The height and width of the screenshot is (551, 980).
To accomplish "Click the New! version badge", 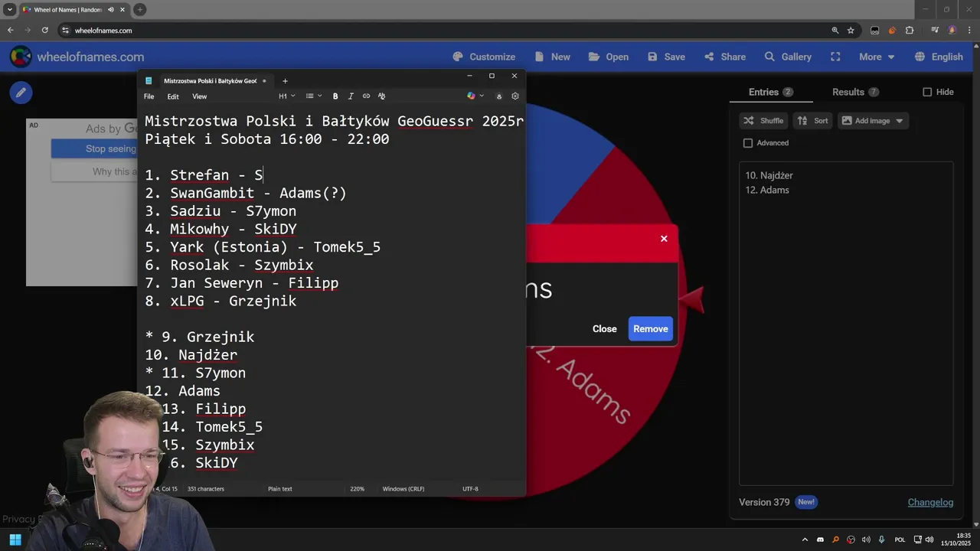I will 805,503.
